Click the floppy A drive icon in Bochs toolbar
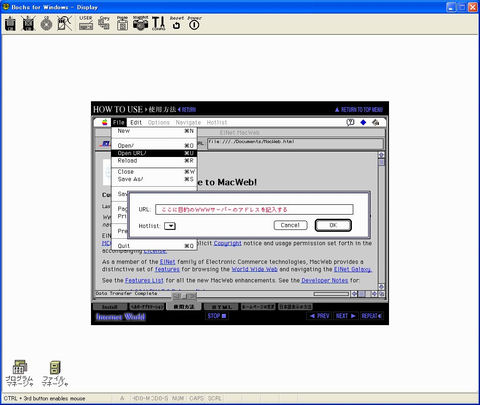 [x=10, y=24]
